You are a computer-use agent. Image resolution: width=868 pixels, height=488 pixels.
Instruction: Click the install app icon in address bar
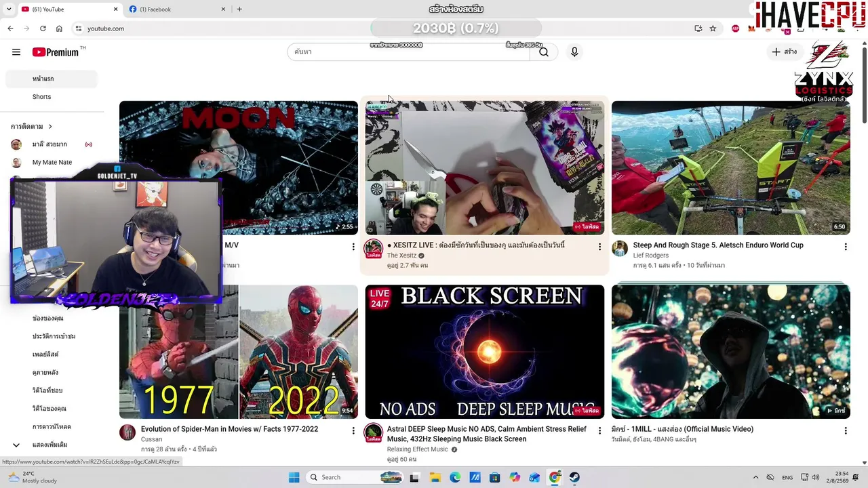click(x=698, y=28)
